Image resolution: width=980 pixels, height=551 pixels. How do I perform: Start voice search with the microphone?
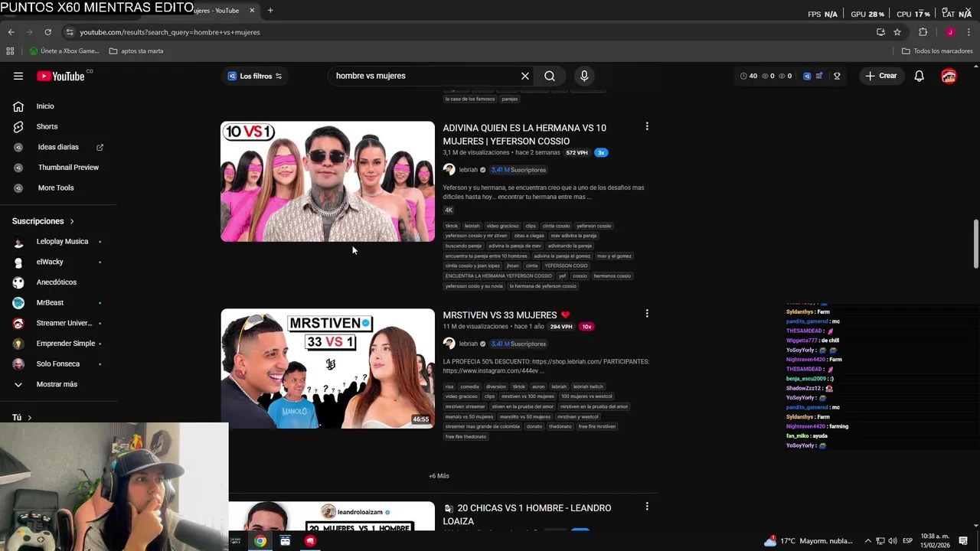click(584, 76)
